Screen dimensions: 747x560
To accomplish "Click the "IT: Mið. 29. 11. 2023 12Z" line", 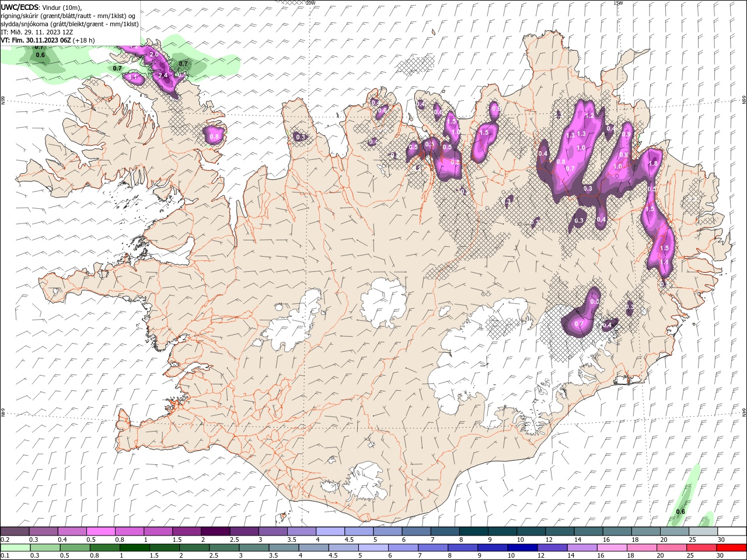I will coord(37,32).
